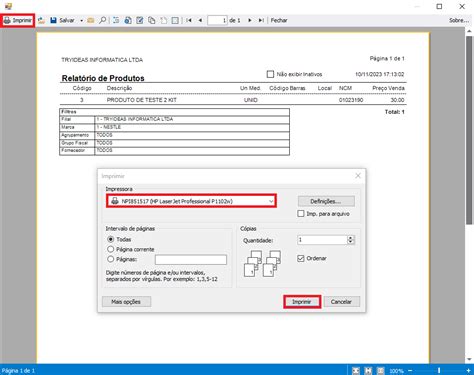Go to the previous page arrow

click(x=200, y=20)
